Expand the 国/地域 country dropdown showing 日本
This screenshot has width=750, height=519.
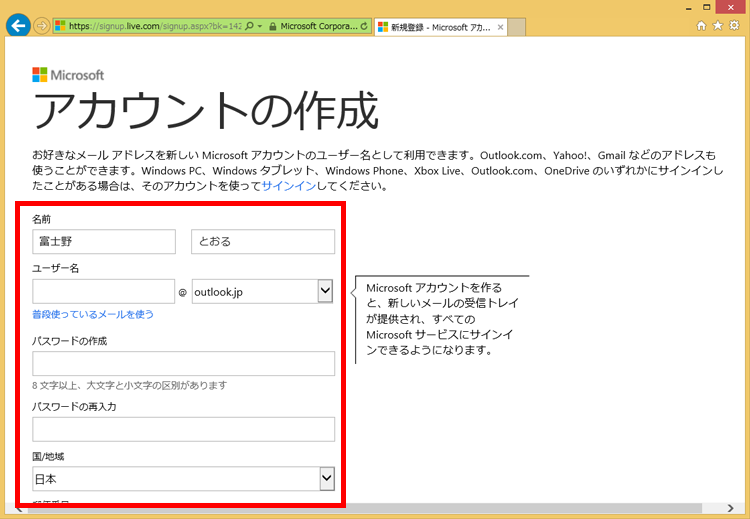(x=326, y=479)
